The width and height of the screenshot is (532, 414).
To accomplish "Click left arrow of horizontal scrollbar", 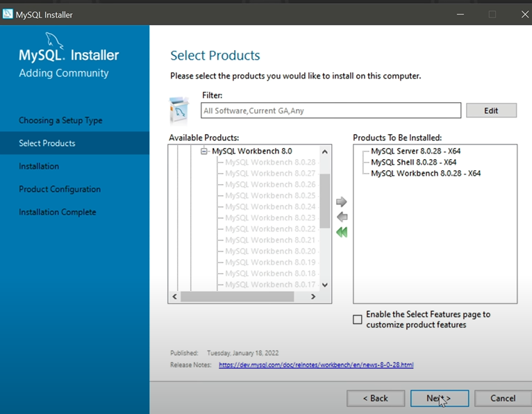I will (x=175, y=297).
